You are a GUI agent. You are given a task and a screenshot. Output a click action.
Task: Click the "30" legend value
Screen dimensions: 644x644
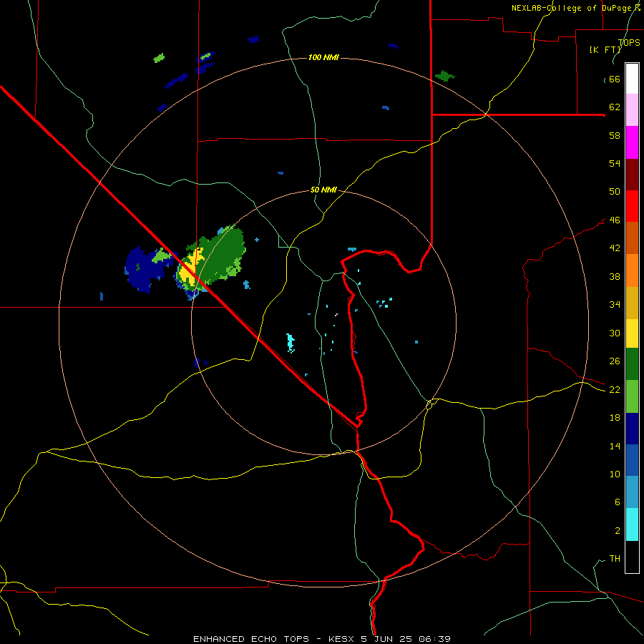(x=615, y=333)
